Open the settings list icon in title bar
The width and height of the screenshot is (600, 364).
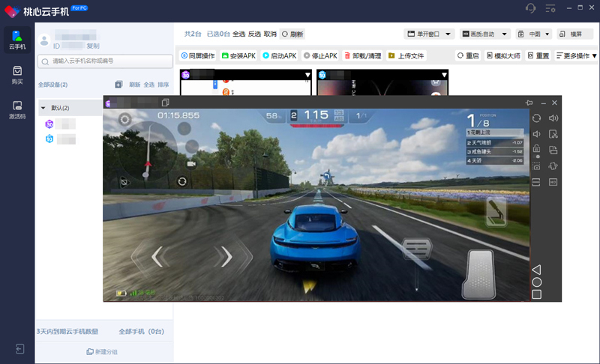tap(550, 8)
